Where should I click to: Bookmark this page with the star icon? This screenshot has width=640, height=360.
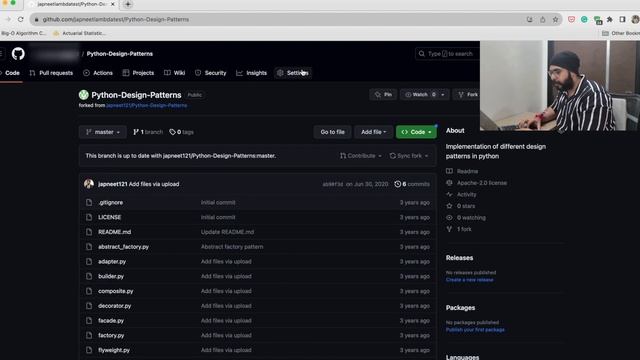pos(555,19)
